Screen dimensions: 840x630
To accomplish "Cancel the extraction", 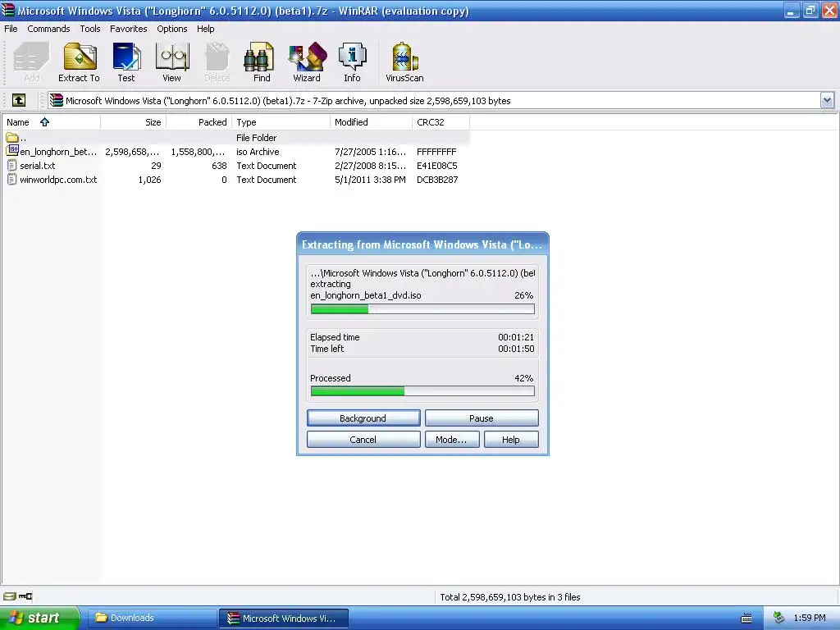I will point(363,440).
